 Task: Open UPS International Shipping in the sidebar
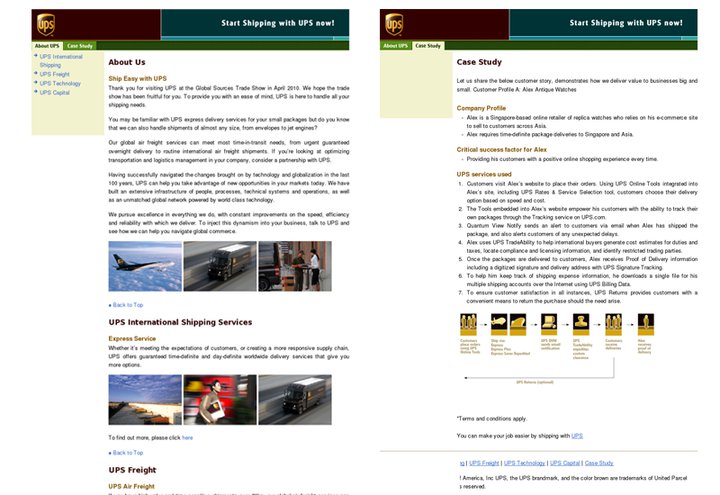pos(61,61)
